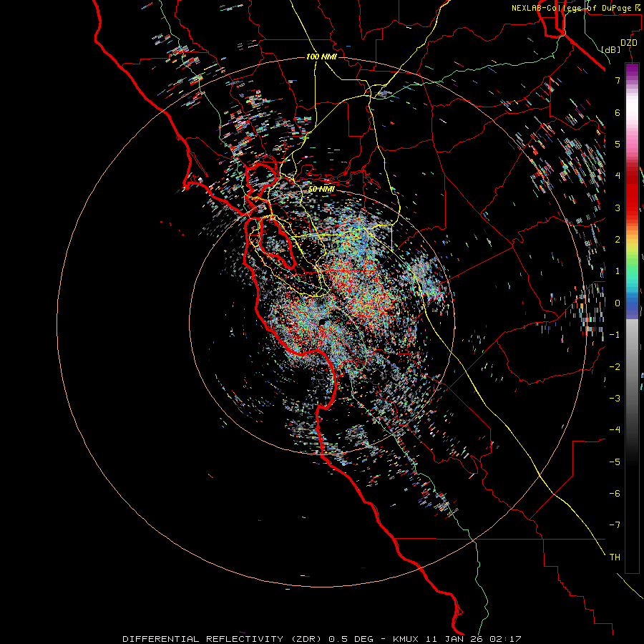Click the "TH" label at the scale bottom
This screenshot has width=644, height=644.
point(615,557)
